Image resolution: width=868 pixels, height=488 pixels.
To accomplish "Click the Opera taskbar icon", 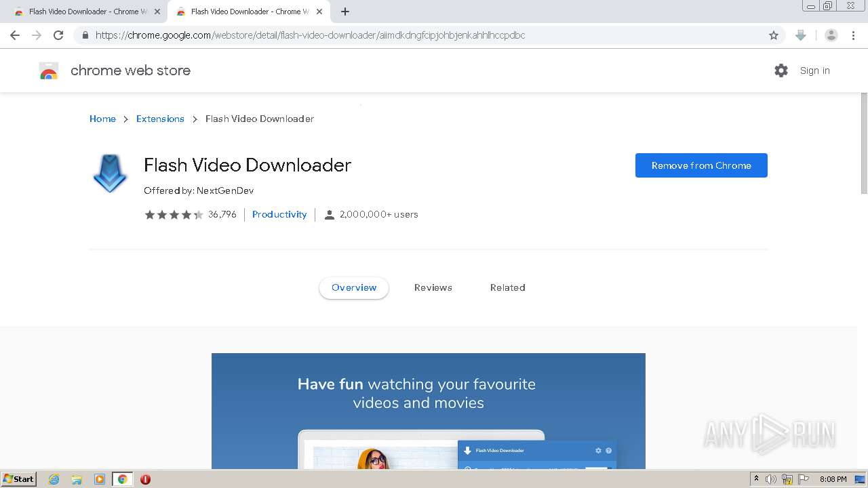I will click(145, 479).
